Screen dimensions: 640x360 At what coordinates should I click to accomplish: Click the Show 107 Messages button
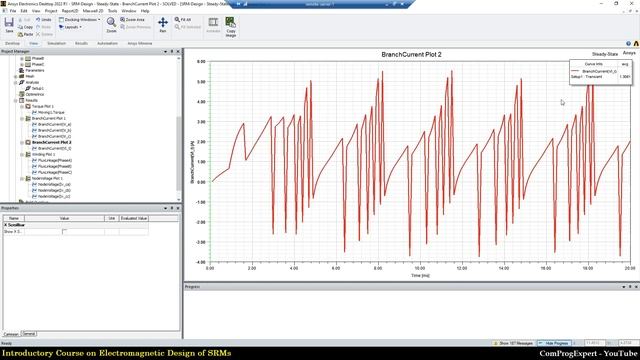coord(513,343)
